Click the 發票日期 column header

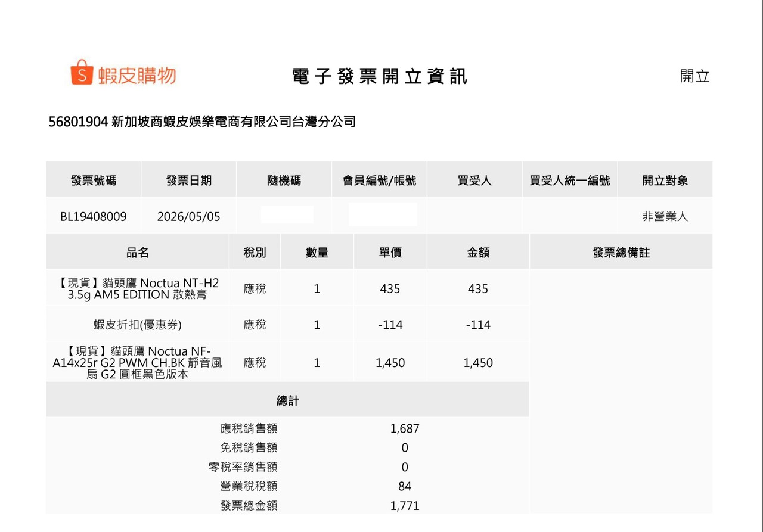pyautogui.click(x=189, y=181)
